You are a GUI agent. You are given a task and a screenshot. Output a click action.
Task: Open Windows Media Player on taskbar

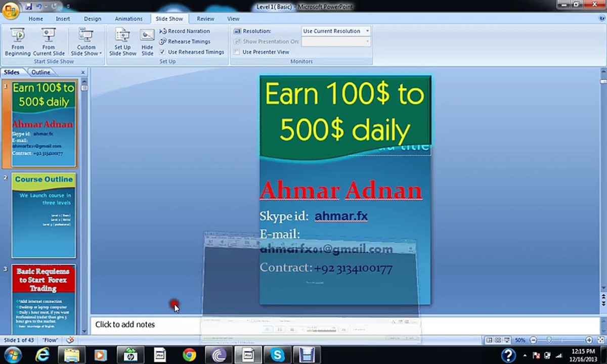tap(101, 355)
